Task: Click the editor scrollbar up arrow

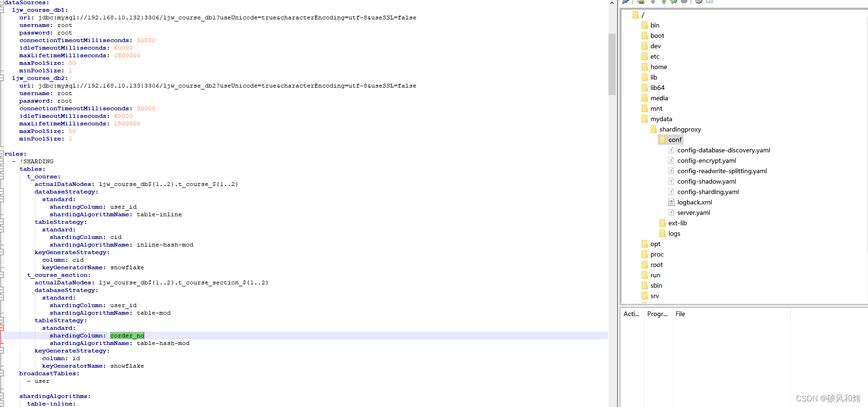Action: 612,3
